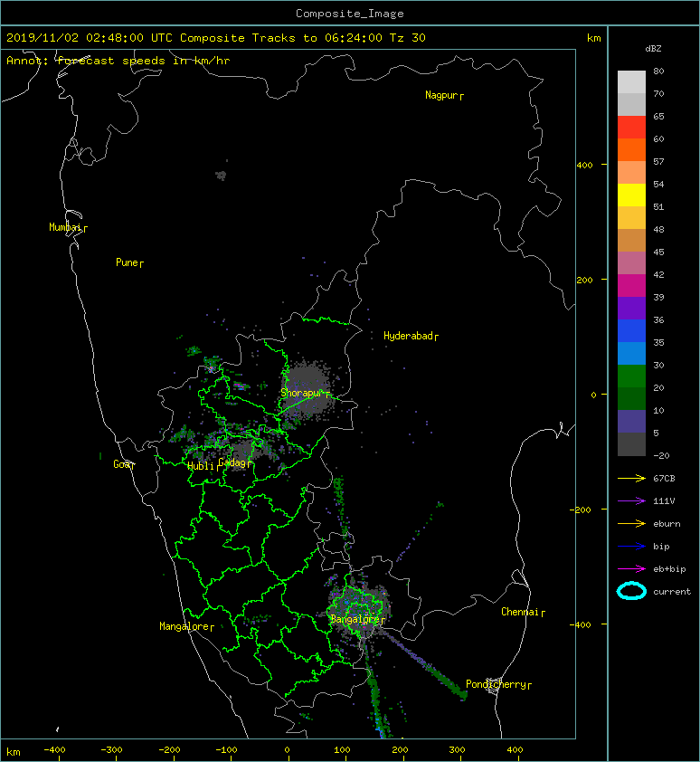Click the yellow 67CB arrow symbol in legend

pos(631,479)
